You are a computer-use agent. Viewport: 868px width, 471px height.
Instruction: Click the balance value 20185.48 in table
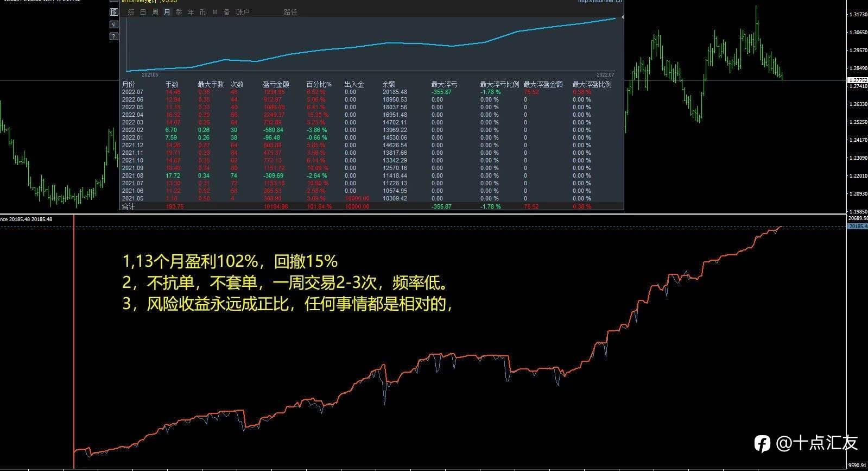[x=395, y=92]
